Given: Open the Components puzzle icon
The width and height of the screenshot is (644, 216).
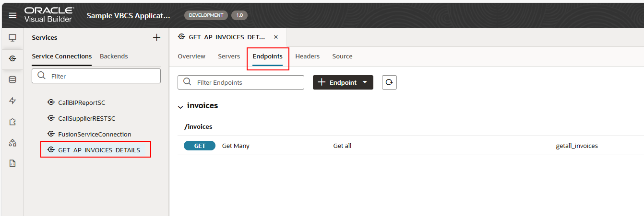Looking at the screenshot, I should click(x=12, y=122).
